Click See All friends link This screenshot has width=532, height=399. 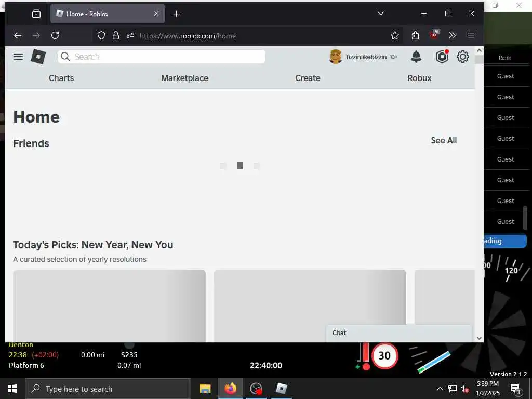(444, 140)
